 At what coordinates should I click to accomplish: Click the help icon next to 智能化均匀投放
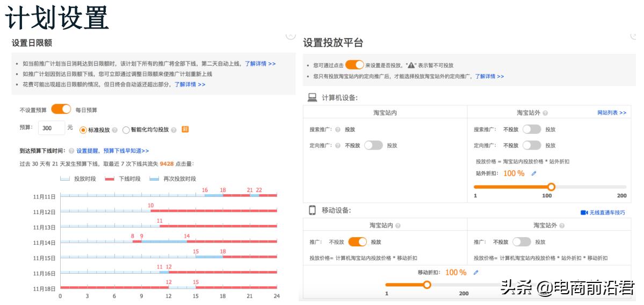pyautogui.click(x=173, y=130)
